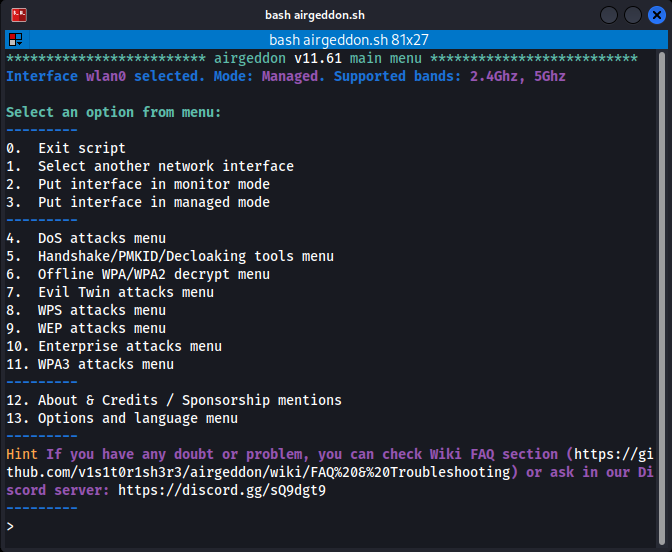Click '5. Handshake/PMKID/Decloaking tools menu' entry
The image size is (672, 552).
[170, 256]
